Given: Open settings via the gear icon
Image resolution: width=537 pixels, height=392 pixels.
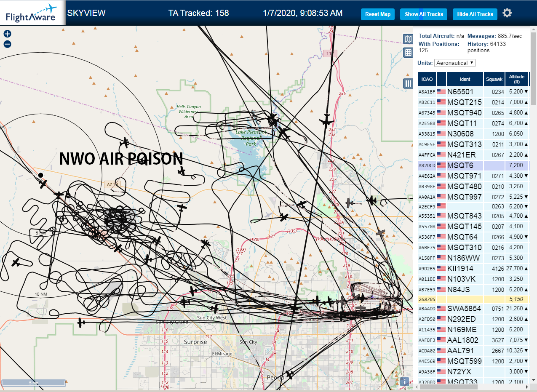Looking at the screenshot, I should pyautogui.click(x=507, y=13).
